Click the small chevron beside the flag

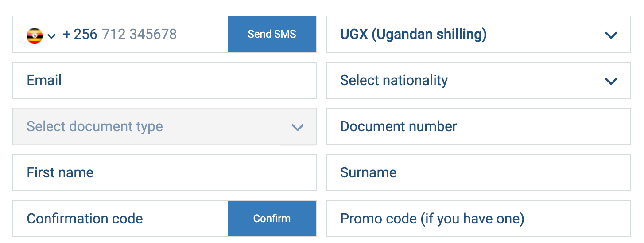pos(51,36)
